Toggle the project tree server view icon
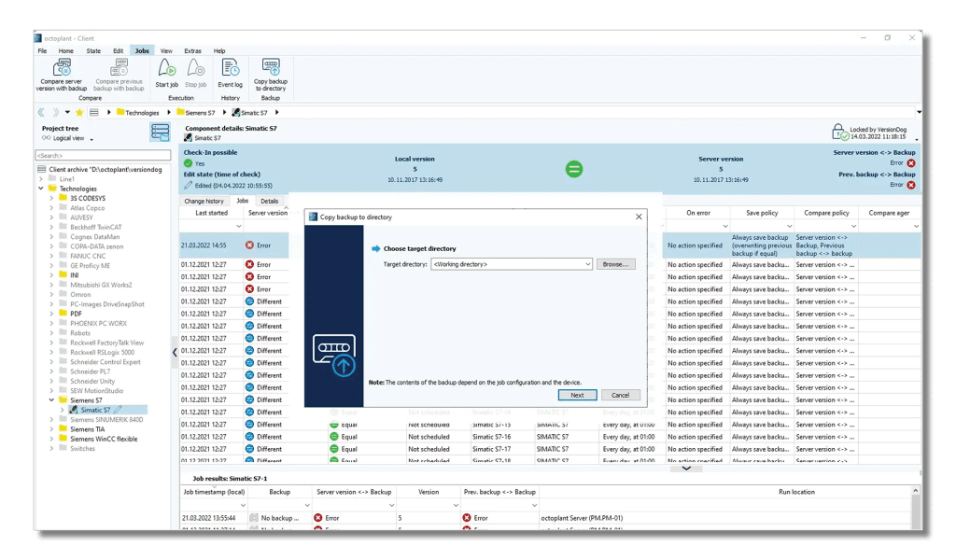956x560 pixels. coord(161,133)
